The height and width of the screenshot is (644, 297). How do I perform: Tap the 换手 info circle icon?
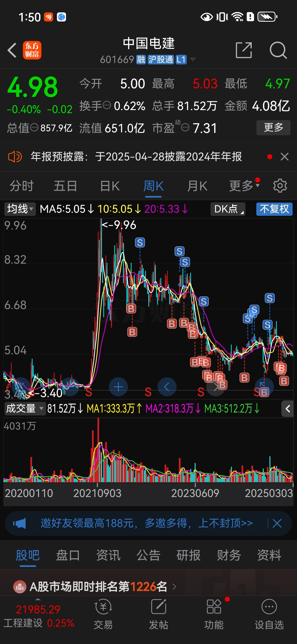(x=107, y=105)
